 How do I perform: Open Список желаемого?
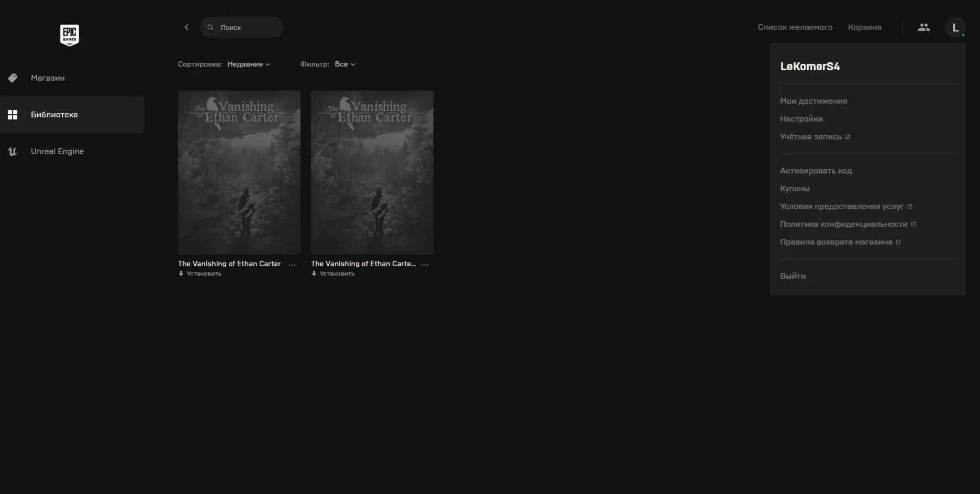point(795,27)
